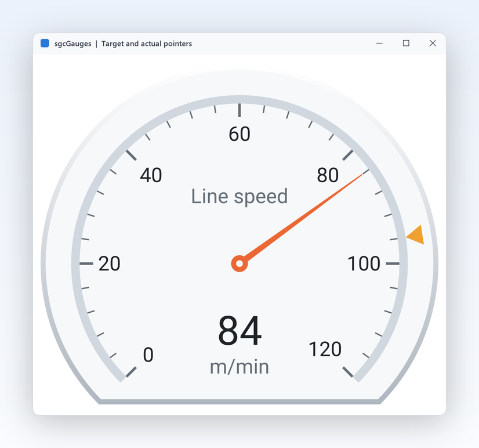Click the 100 scale label
479x448 pixels.
(364, 263)
